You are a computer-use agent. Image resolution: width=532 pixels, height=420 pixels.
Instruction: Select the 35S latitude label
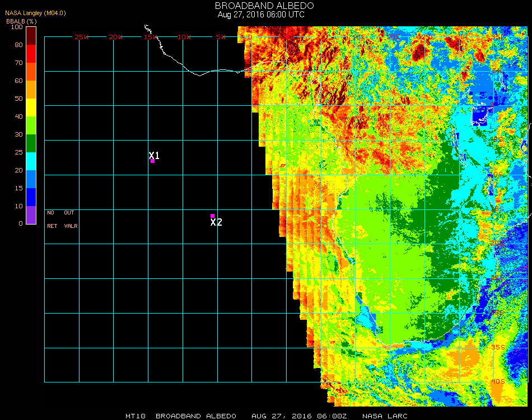coord(498,347)
